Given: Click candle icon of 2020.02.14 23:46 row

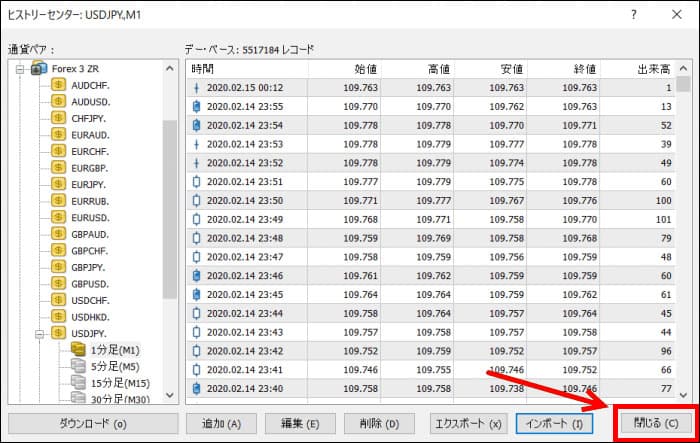Looking at the screenshot, I should coord(196,276).
